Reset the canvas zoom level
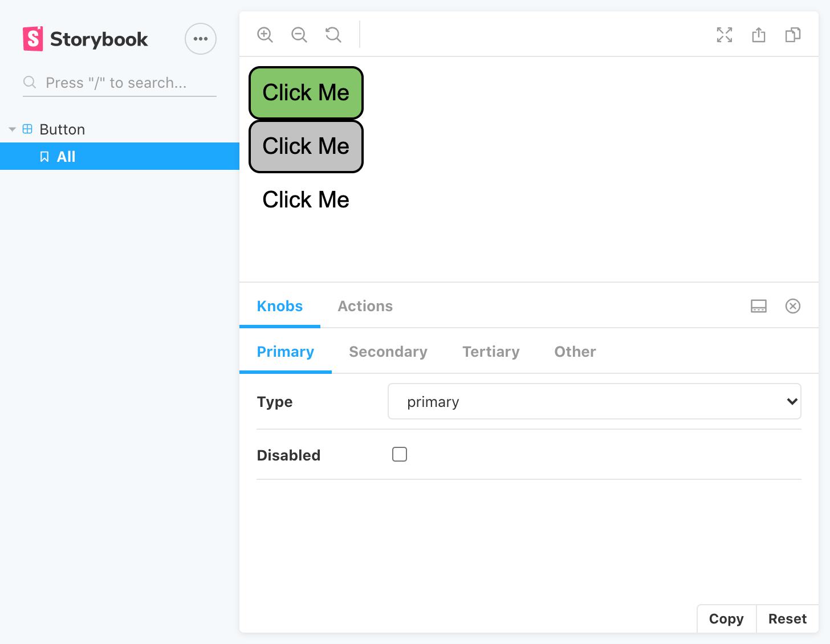The height and width of the screenshot is (644, 830). [x=333, y=35]
